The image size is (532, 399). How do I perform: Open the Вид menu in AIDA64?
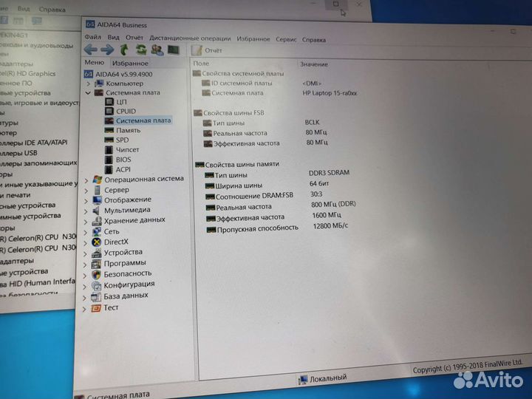(113, 38)
